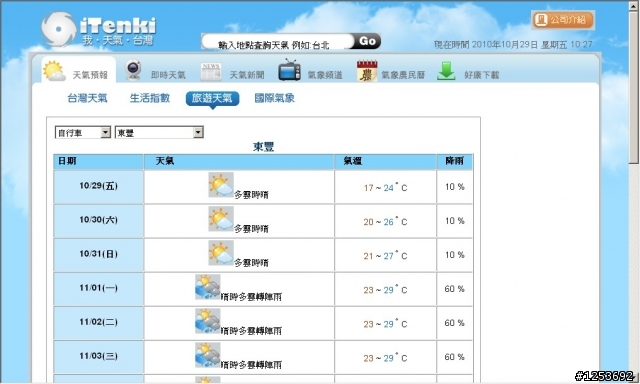Image resolution: width=640 pixels, height=384 pixels.
Task: Switch to the 天氣新聞 tab
Action: [x=232, y=71]
